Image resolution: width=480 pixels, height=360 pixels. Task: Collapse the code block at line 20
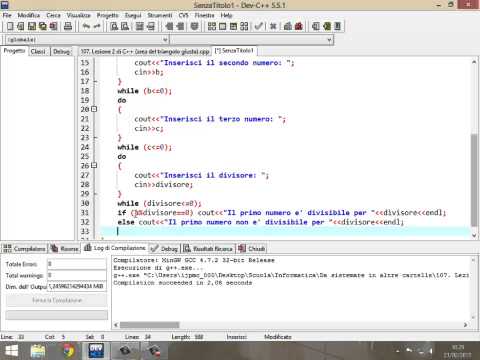tap(94, 109)
